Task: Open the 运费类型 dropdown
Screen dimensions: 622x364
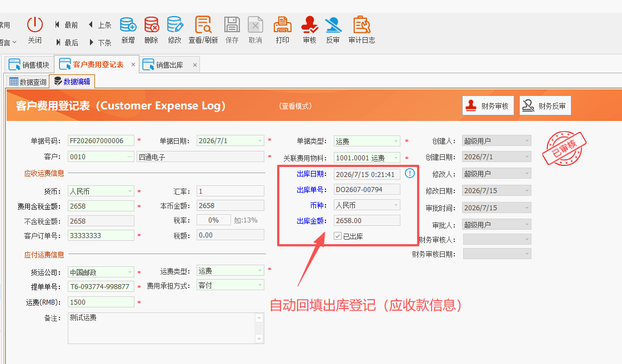Action: pyautogui.click(x=260, y=270)
